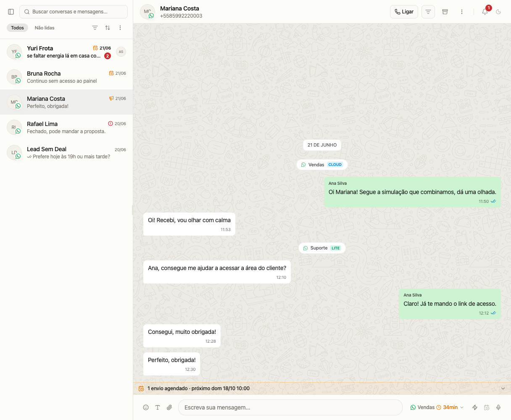Click the 21 DE JUNHO date separator

pyautogui.click(x=322, y=145)
